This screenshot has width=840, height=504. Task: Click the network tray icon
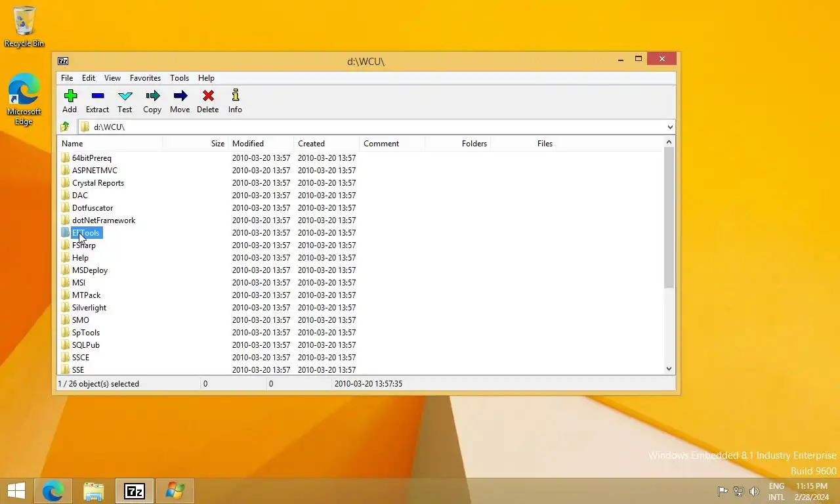[738, 491]
